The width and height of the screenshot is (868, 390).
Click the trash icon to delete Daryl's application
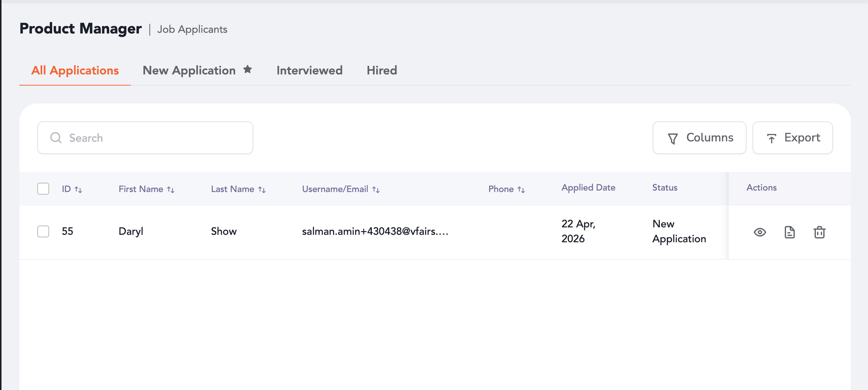click(x=819, y=232)
